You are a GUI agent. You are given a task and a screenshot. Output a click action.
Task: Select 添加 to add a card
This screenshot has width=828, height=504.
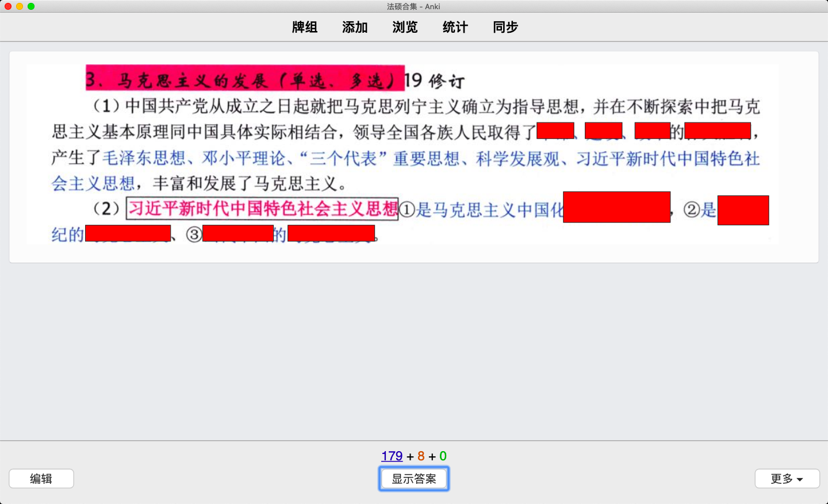355,27
